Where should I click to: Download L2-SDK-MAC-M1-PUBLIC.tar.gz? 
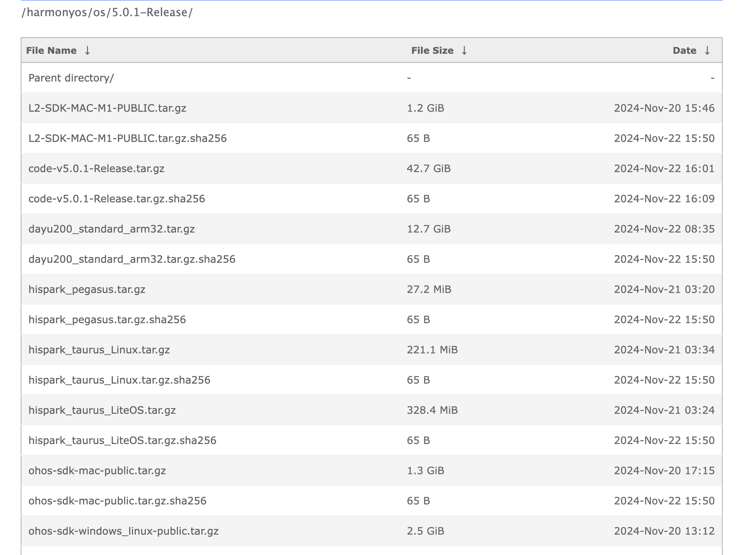click(107, 108)
